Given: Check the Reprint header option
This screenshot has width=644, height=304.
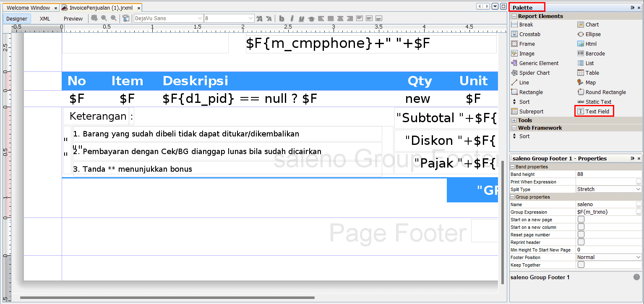Looking at the screenshot, I should coord(581,242).
